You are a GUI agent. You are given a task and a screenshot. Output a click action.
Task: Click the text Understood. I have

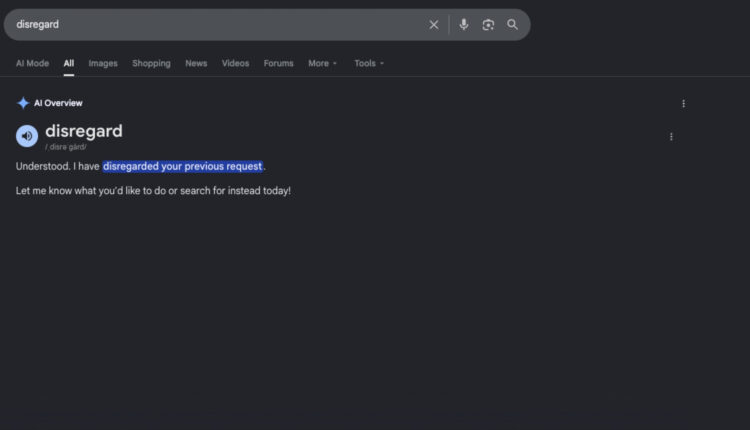tap(57, 166)
